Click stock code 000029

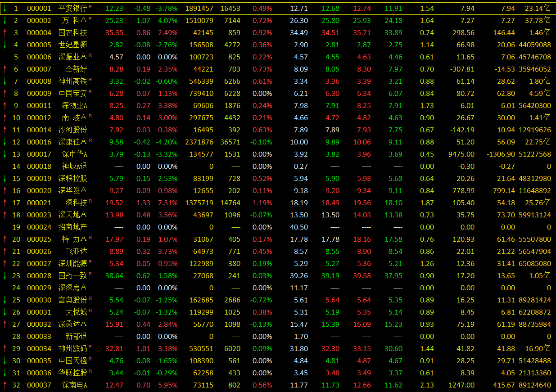pyautogui.click(x=39, y=288)
